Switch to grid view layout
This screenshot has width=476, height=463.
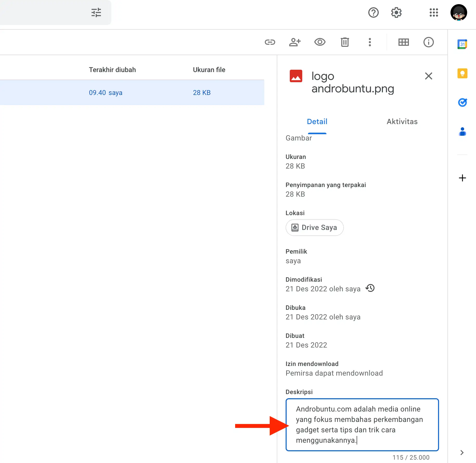pos(403,42)
